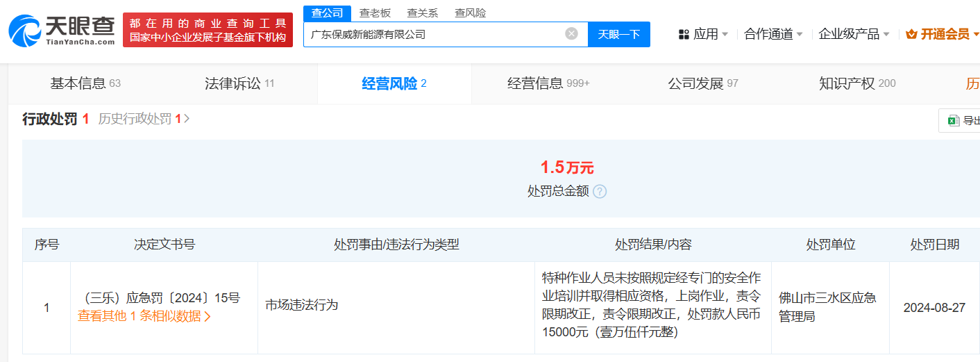Select the 经营风险 2 tab
980x362 pixels.
(x=394, y=83)
